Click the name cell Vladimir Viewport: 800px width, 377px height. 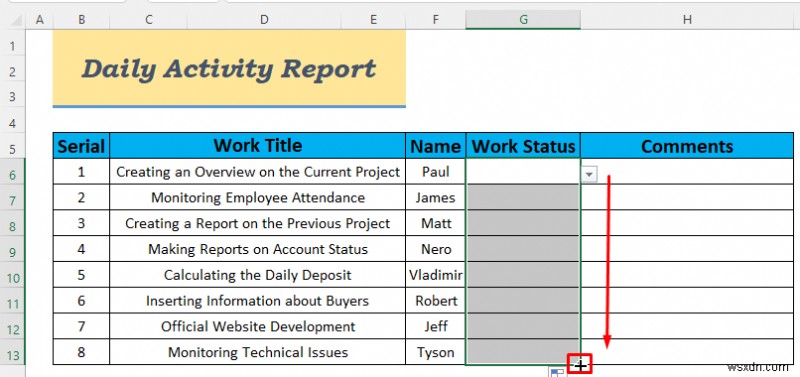click(x=436, y=275)
